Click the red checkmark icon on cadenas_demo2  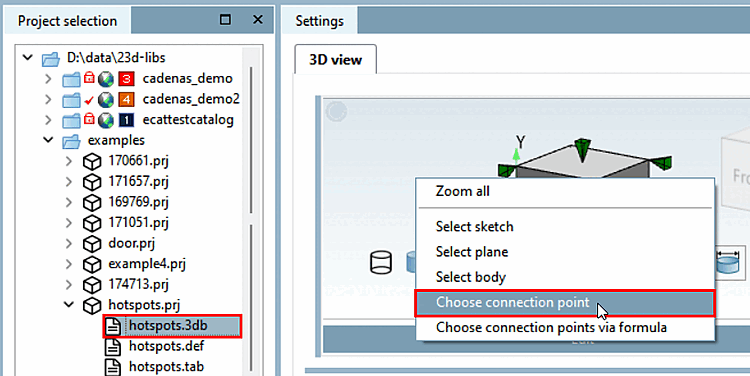88,100
